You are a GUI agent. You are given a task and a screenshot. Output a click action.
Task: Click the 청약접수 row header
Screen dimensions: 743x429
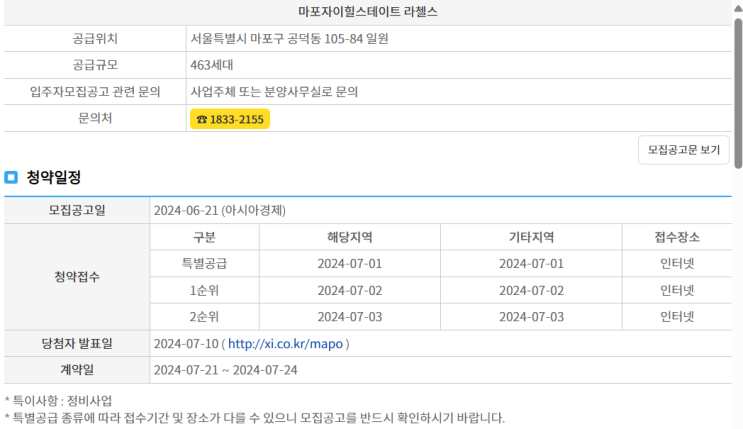(77, 277)
